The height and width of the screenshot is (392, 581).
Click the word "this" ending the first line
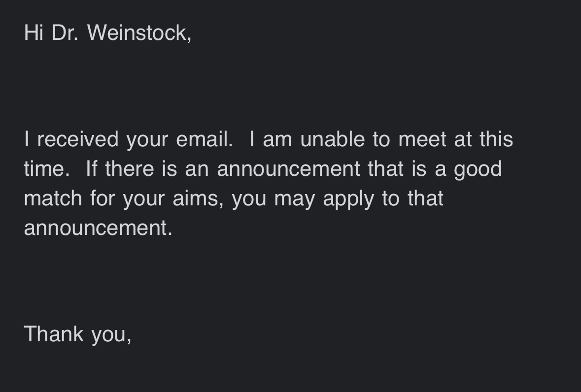pos(496,139)
